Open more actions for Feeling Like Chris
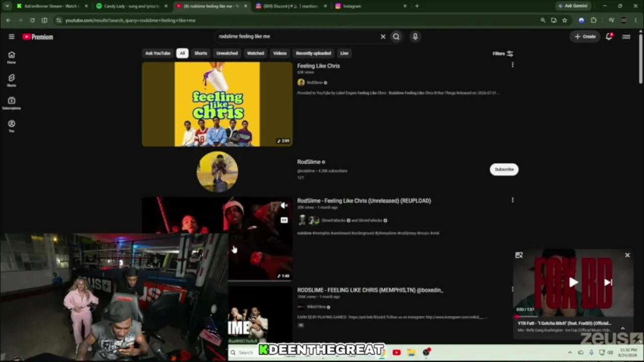 click(x=512, y=65)
